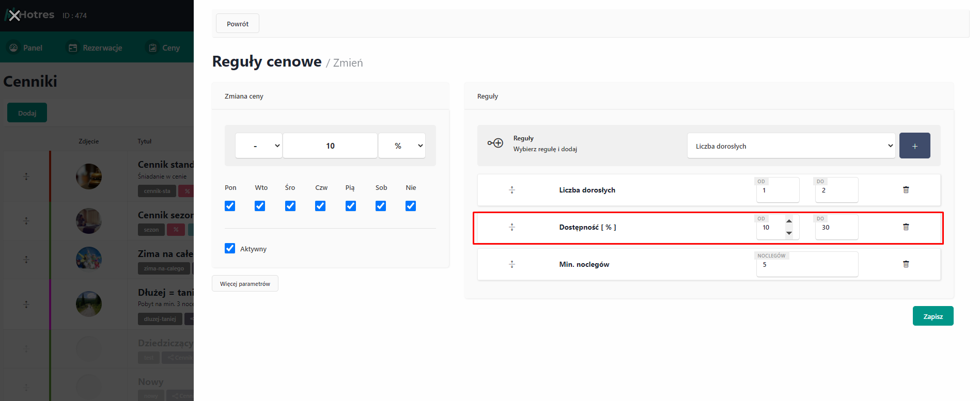
Task: Increase Dostępność OD value with up arrow
Action: 789,221
